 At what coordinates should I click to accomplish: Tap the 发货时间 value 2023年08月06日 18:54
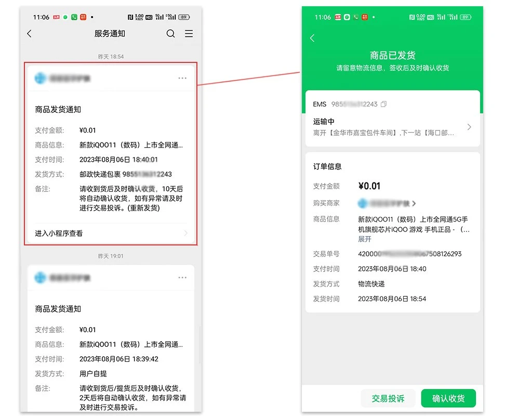click(392, 299)
